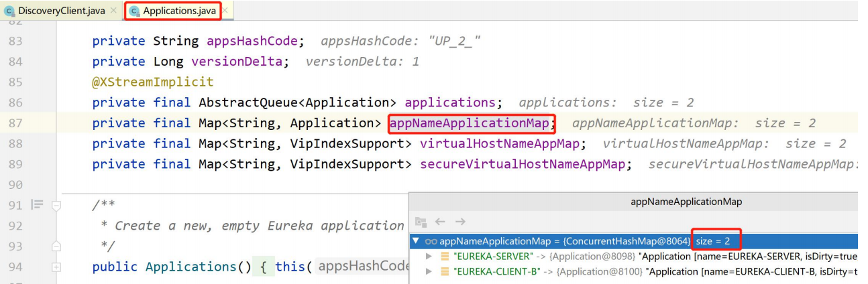Image resolution: width=868 pixels, height=284 pixels.
Task: Click the watch glasses icon beside appNameApplicationMap
Action: pyautogui.click(x=431, y=240)
